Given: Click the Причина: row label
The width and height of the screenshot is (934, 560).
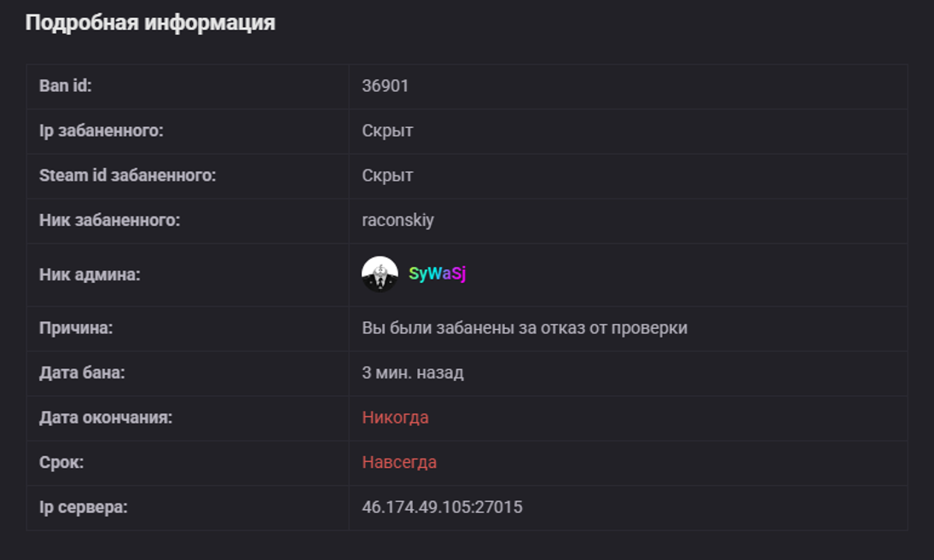Looking at the screenshot, I should point(76,328).
